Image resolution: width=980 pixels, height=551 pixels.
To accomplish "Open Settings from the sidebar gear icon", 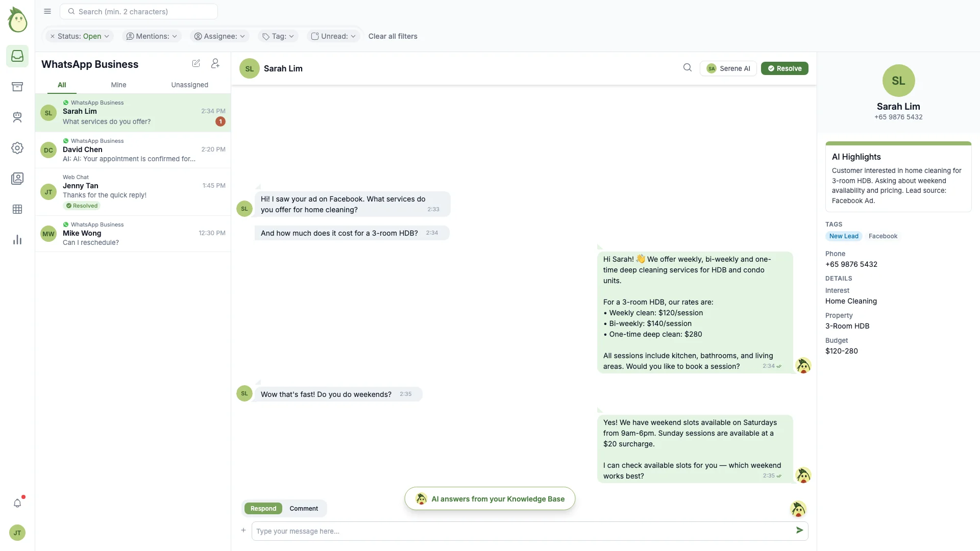I will coord(17,148).
